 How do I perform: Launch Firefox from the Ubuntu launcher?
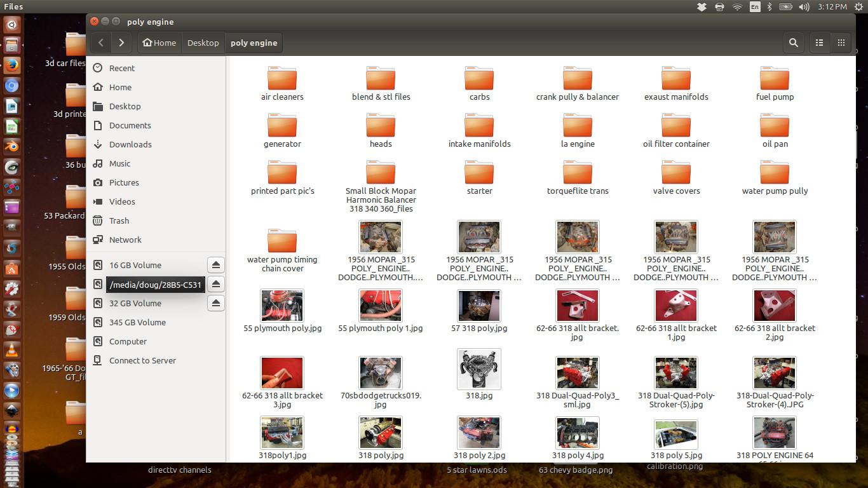[x=11, y=65]
